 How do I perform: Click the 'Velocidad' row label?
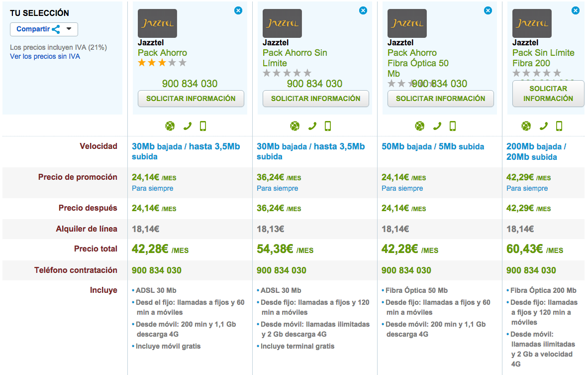(x=98, y=146)
